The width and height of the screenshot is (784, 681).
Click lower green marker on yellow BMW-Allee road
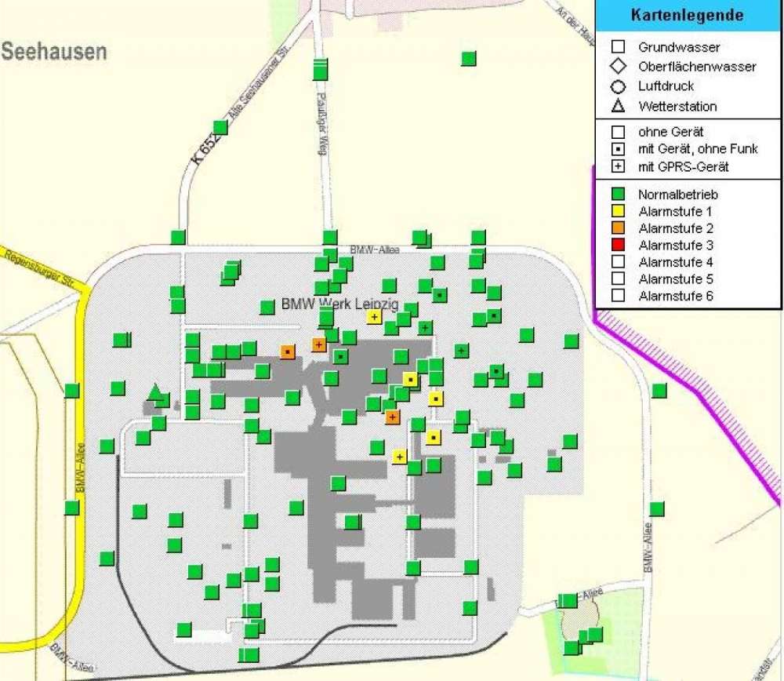[x=72, y=508]
